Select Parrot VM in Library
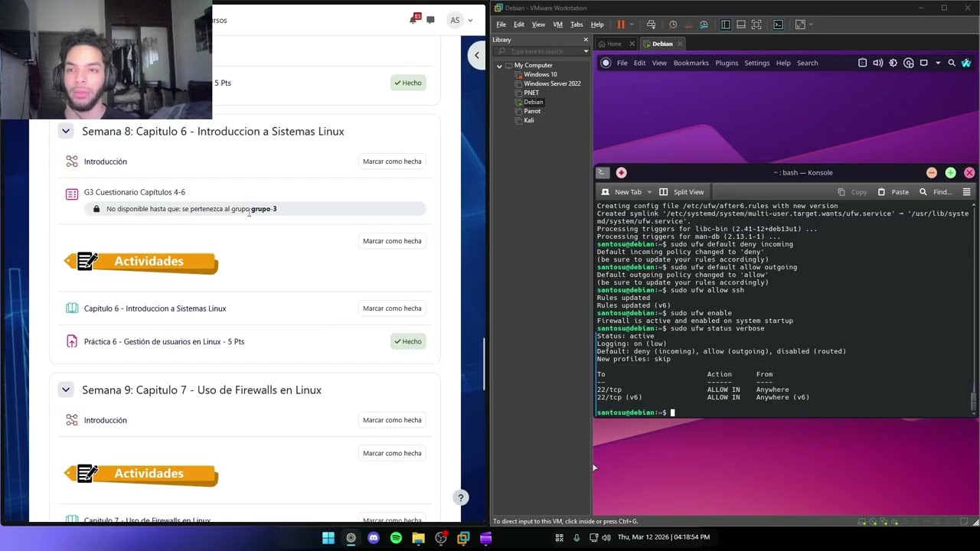This screenshot has height=551, width=980. click(531, 111)
